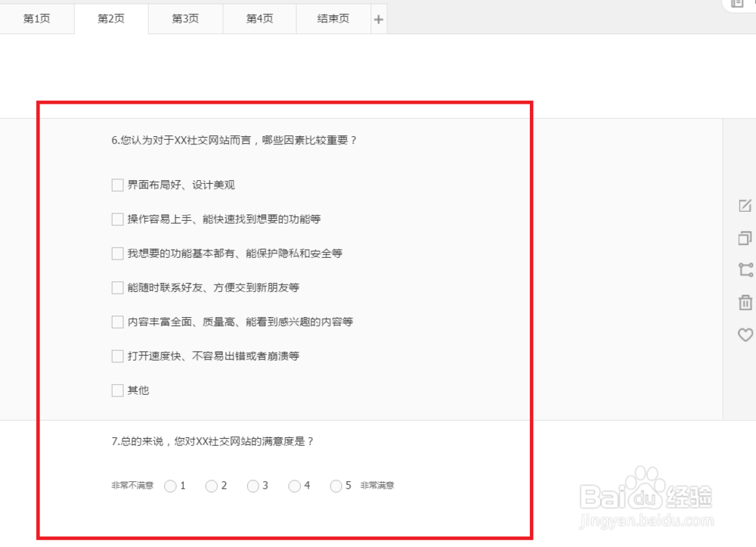The image size is (756, 547).
Task: Check the 操作容易上手 option
Action: [x=117, y=219]
